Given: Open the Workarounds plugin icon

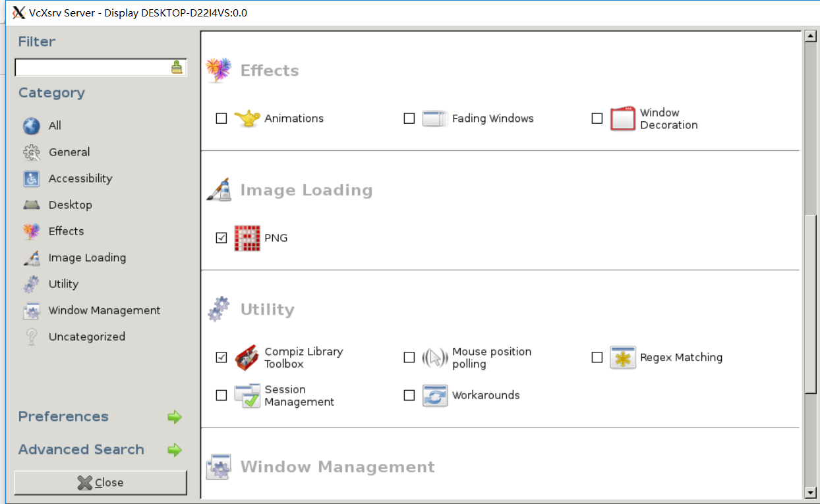Looking at the screenshot, I should coord(434,395).
